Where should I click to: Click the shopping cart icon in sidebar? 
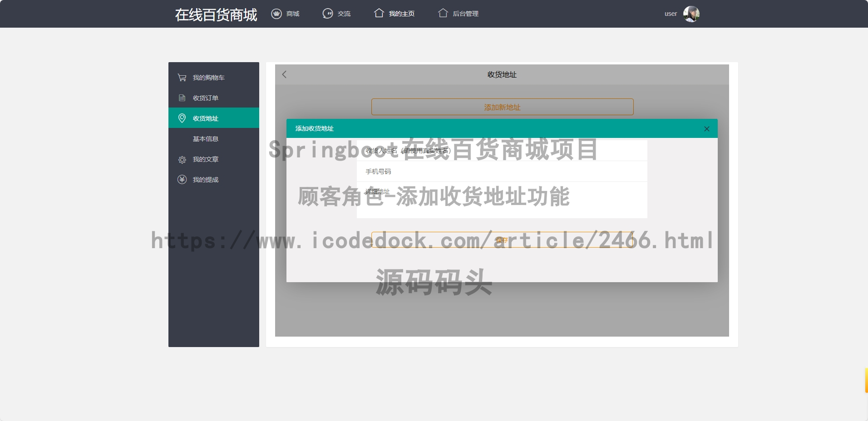[182, 78]
